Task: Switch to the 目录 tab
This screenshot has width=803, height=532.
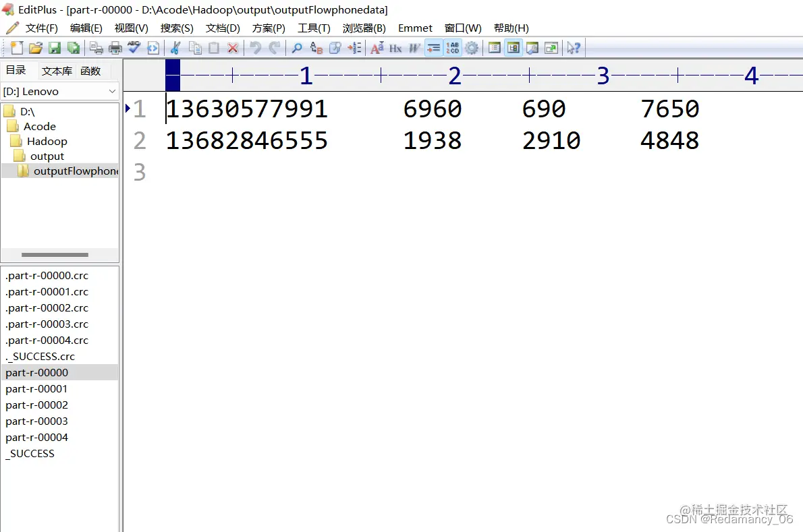Action: point(16,70)
